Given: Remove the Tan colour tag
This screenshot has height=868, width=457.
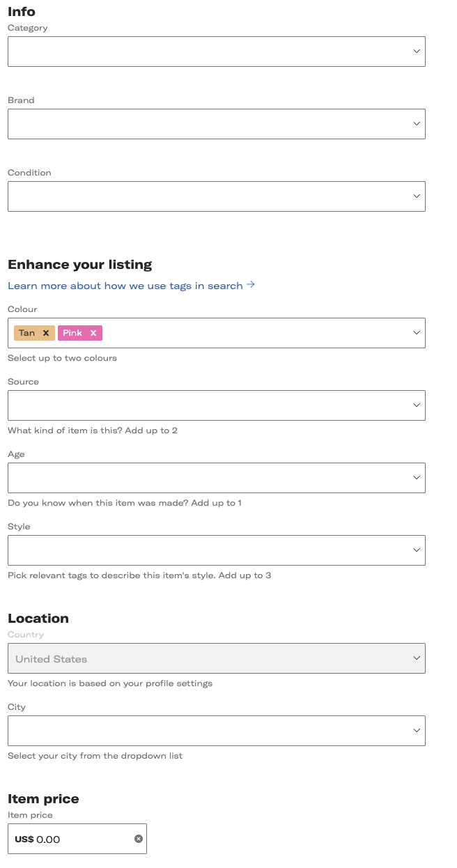Looking at the screenshot, I should click(46, 333).
